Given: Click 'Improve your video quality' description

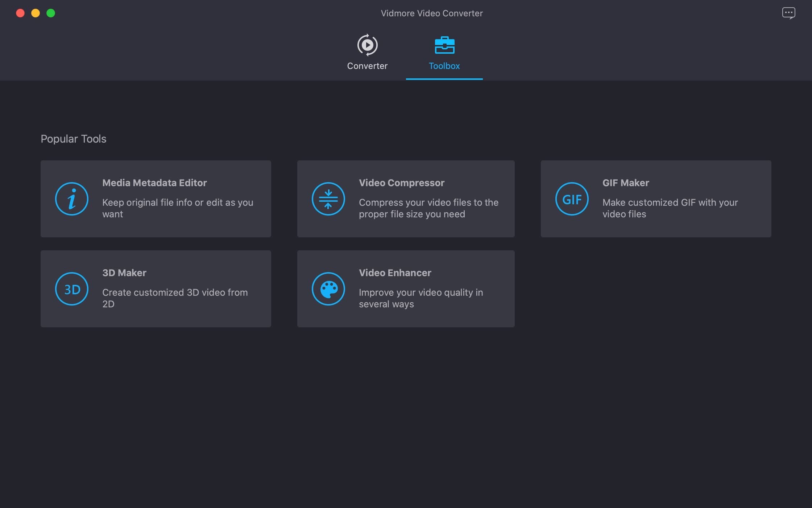Looking at the screenshot, I should (x=420, y=298).
